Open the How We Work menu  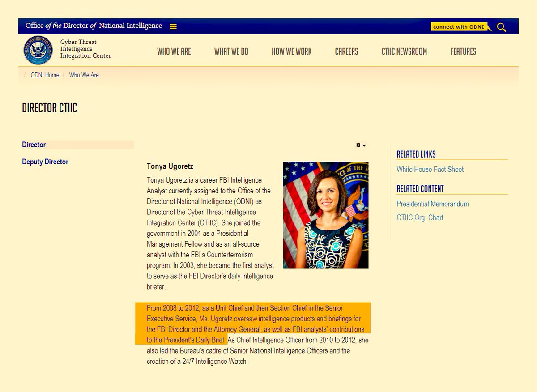[292, 51]
